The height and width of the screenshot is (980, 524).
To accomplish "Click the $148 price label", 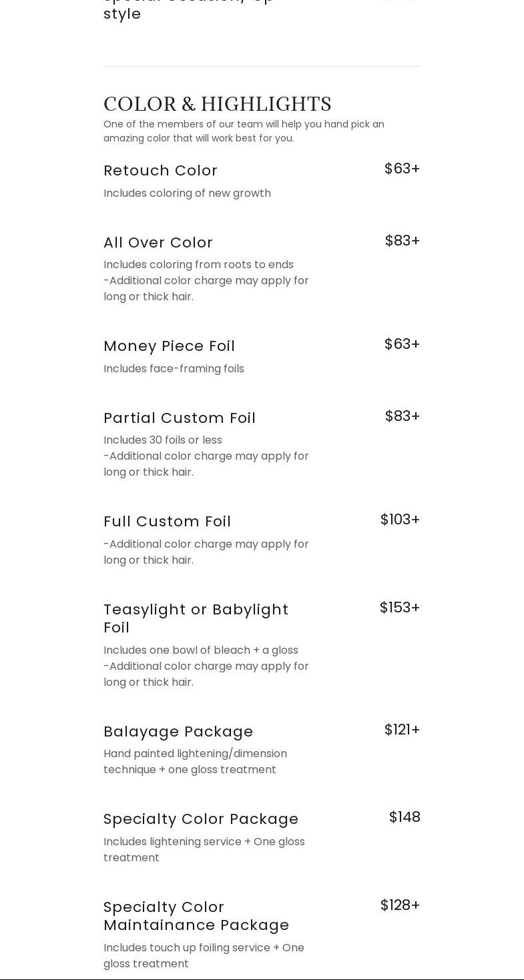I will point(405,817).
